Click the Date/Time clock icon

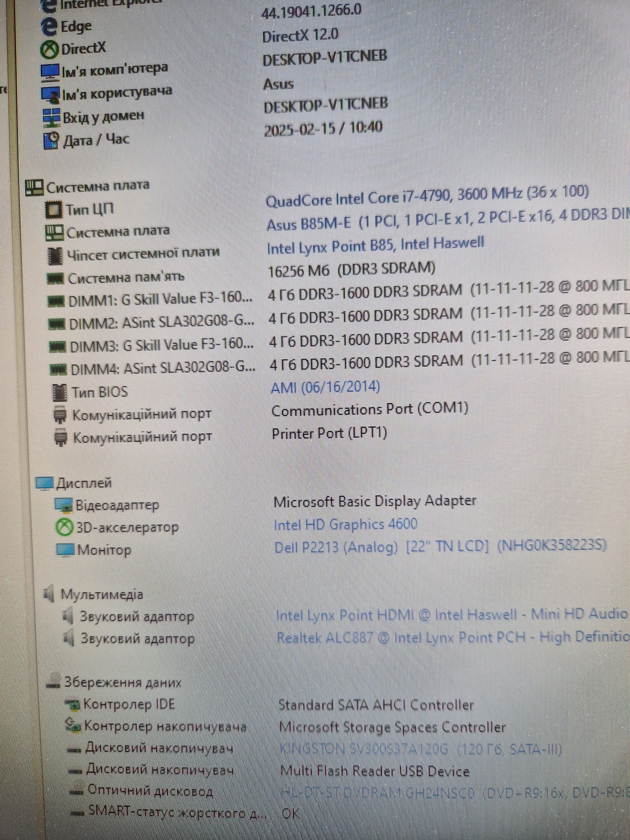[52, 140]
